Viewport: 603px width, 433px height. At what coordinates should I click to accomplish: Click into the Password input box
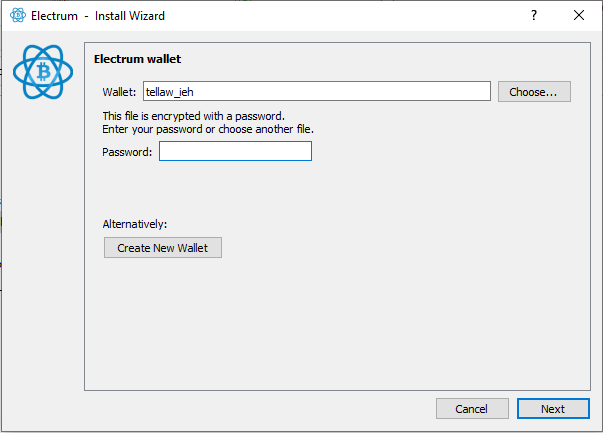click(x=235, y=152)
